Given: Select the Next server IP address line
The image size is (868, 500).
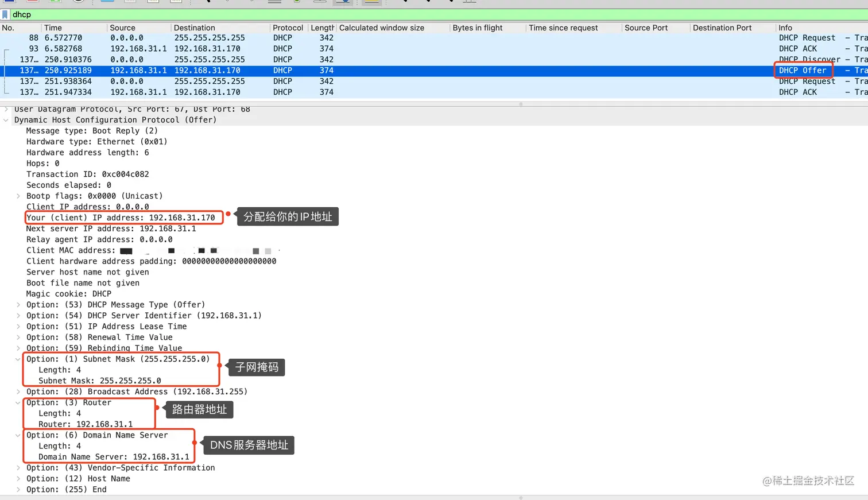Looking at the screenshot, I should coord(111,229).
